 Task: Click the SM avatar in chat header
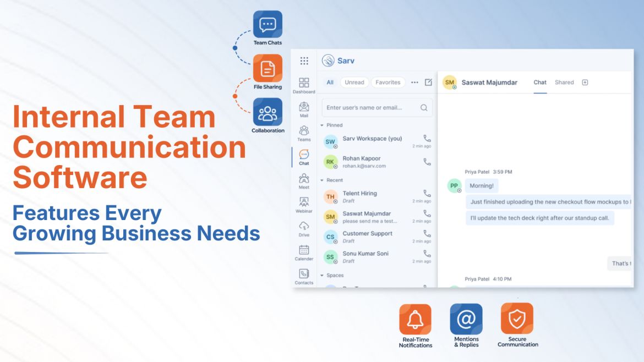click(450, 83)
